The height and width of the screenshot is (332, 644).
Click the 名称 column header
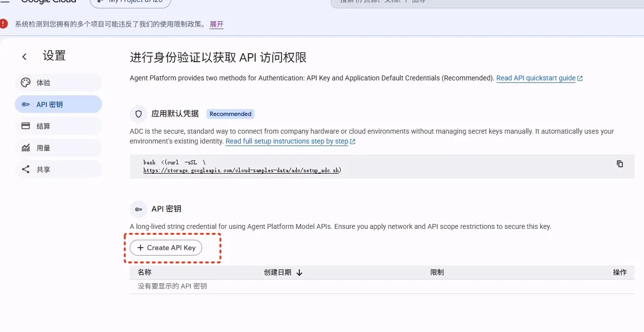(144, 272)
